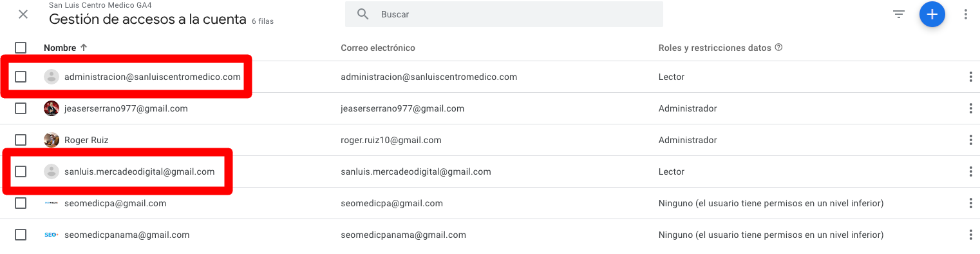Open the filter icon in the header
Screen dimensions: 980x254
click(899, 14)
